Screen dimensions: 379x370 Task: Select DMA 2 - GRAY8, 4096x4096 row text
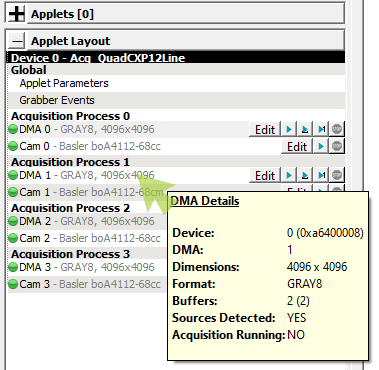tap(87, 221)
